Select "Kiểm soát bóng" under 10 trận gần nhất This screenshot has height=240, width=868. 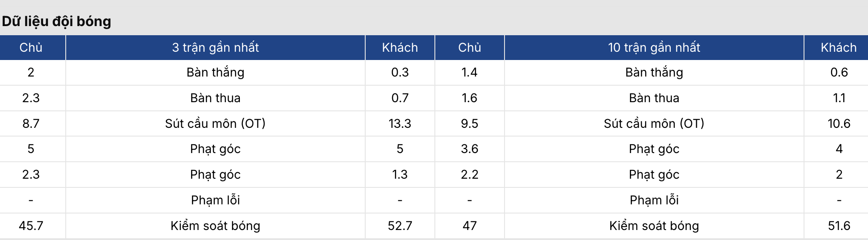click(x=654, y=226)
